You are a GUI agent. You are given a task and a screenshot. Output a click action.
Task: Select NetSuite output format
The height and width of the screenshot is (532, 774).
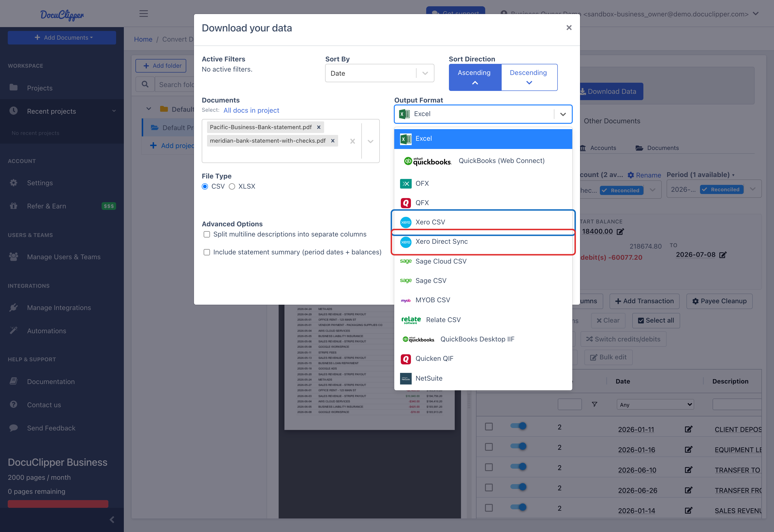(x=483, y=378)
